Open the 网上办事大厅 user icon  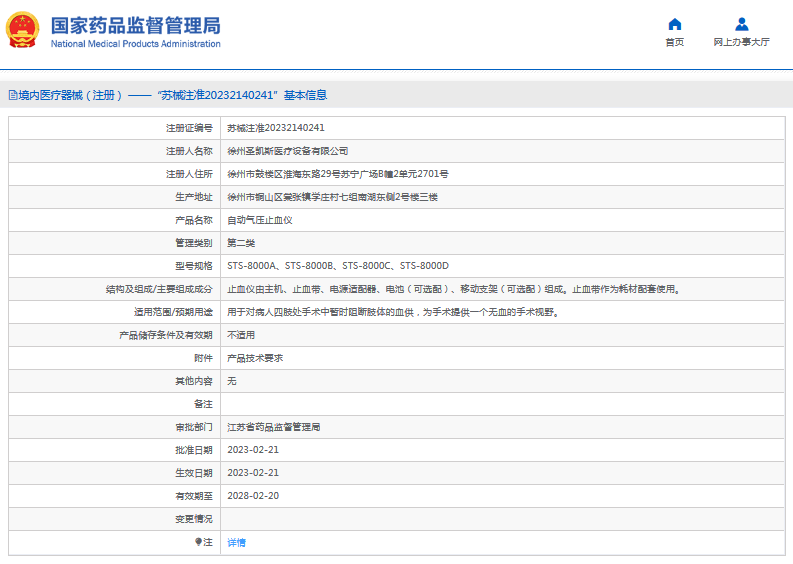point(741,24)
